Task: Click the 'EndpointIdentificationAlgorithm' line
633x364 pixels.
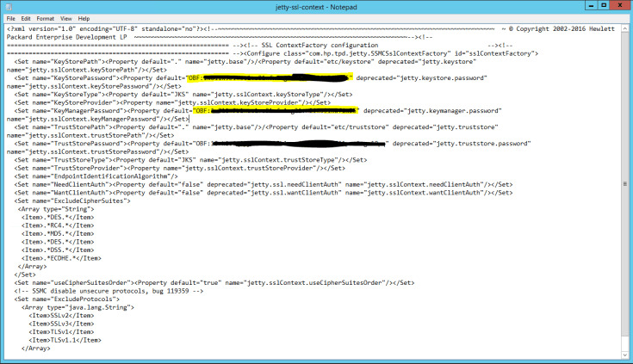Action: (96, 176)
